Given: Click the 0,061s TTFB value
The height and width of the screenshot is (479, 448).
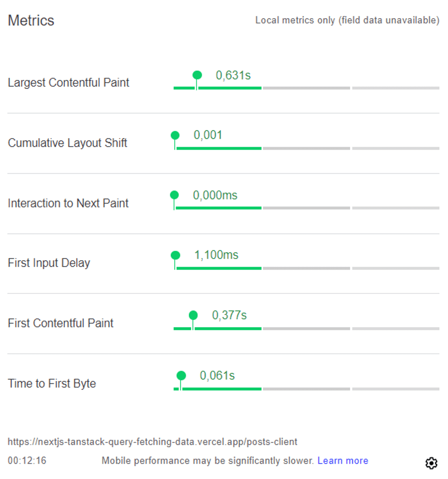Looking at the screenshot, I should click(x=217, y=375).
